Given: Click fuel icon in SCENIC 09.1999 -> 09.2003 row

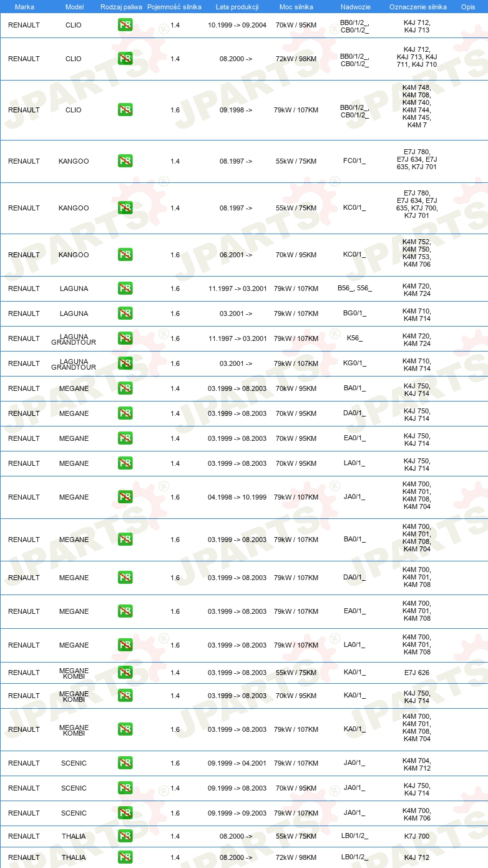Looking at the screenshot, I should [x=125, y=813].
